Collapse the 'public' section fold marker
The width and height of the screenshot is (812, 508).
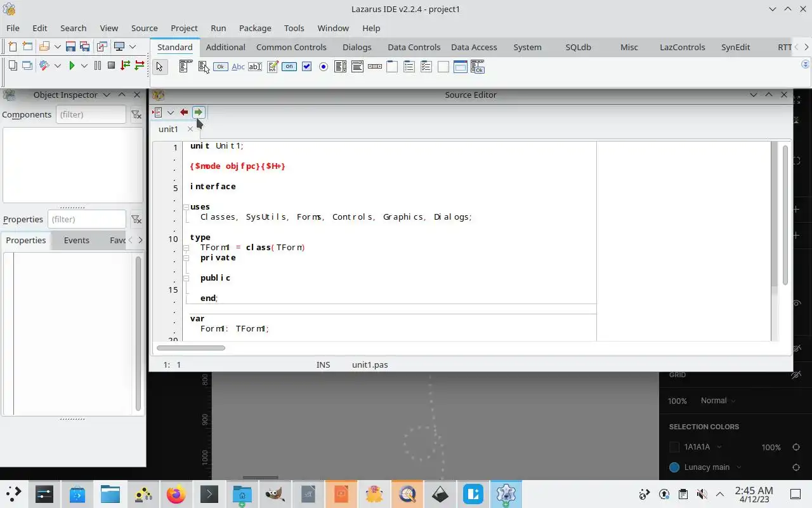pos(186,278)
